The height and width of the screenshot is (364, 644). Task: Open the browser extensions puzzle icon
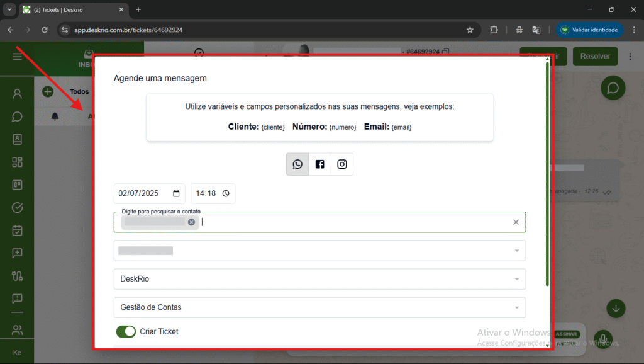(x=494, y=30)
